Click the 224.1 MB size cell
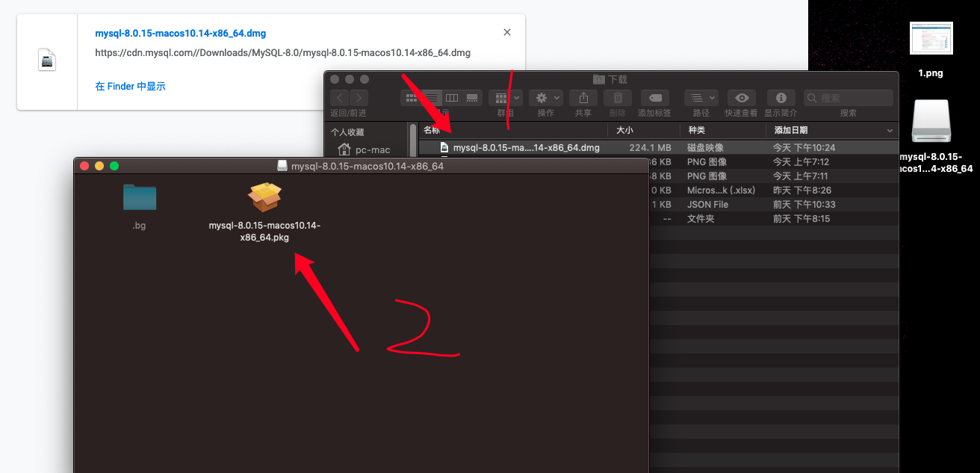This screenshot has height=473, width=980. 650,148
